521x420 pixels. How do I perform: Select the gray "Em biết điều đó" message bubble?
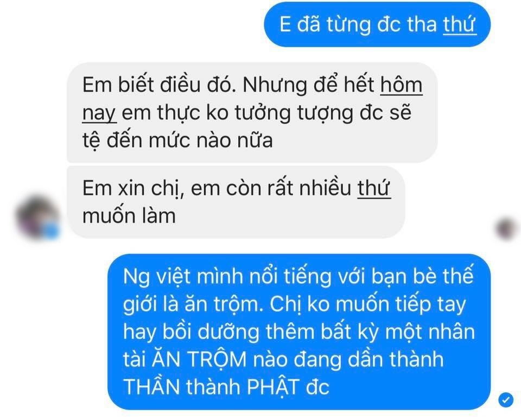point(252,112)
